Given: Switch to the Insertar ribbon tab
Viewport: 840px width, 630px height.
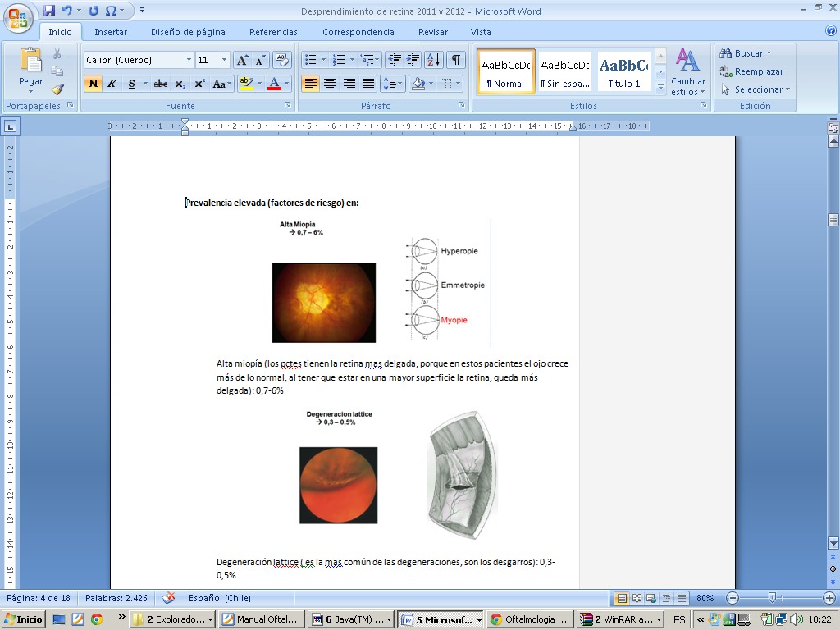Looking at the screenshot, I should coord(111,32).
